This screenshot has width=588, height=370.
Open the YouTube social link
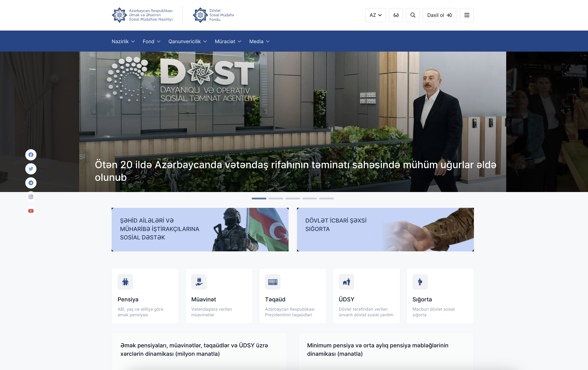point(31,211)
